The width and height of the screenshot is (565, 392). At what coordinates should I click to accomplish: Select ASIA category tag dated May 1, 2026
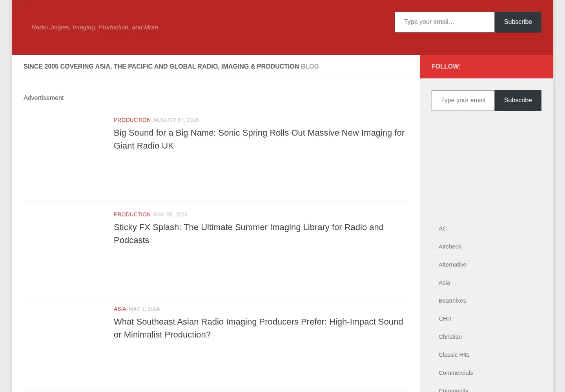click(x=120, y=309)
